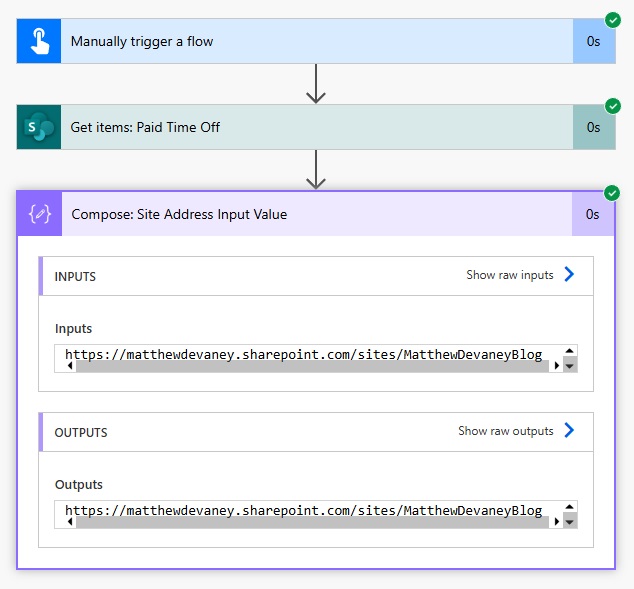Click the horizontal scrollbar's right arrow in the Outputs box

pyautogui.click(x=555, y=522)
